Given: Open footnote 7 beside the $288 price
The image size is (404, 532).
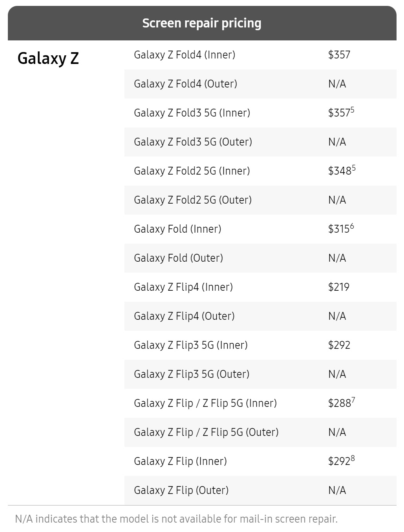Looking at the screenshot, I should pyautogui.click(x=353, y=400).
